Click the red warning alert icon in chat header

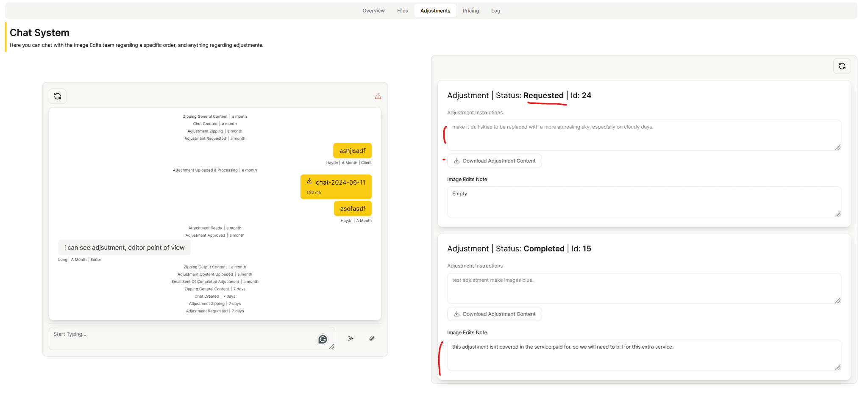click(378, 96)
